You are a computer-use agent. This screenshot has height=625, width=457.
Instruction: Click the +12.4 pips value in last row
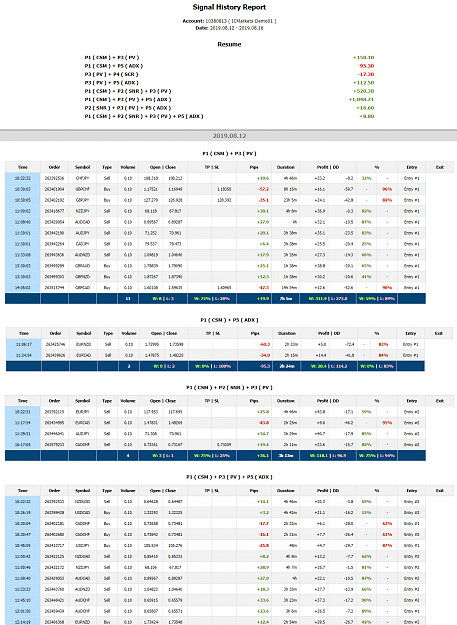click(263, 622)
